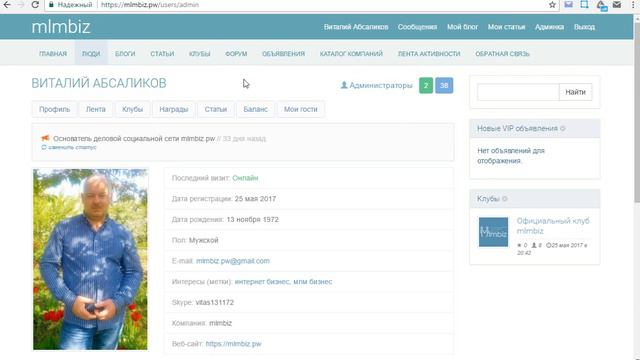Click the Онлайн status text
The width and height of the screenshot is (640, 360).
point(245,178)
